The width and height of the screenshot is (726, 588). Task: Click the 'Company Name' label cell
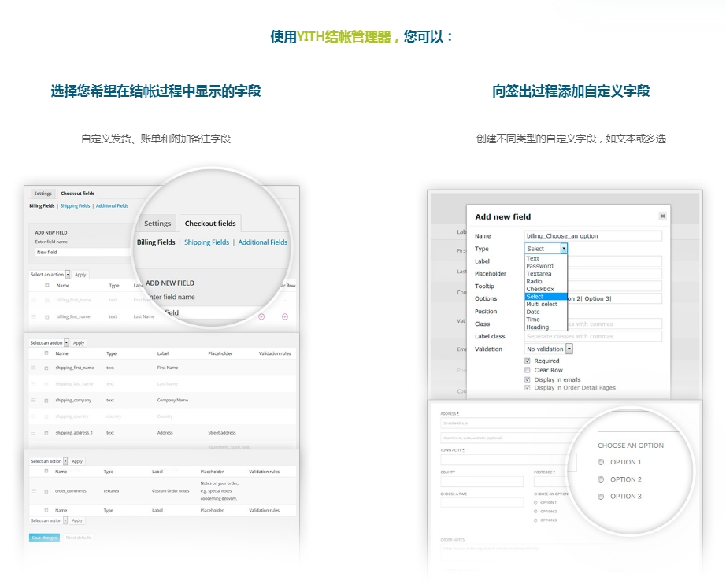point(172,400)
